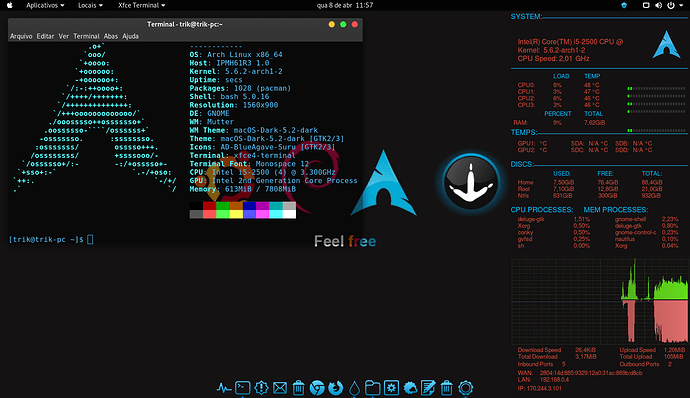Expand the system menu arrow beside power icon
The width and height of the screenshot is (690, 398).
(681, 6)
